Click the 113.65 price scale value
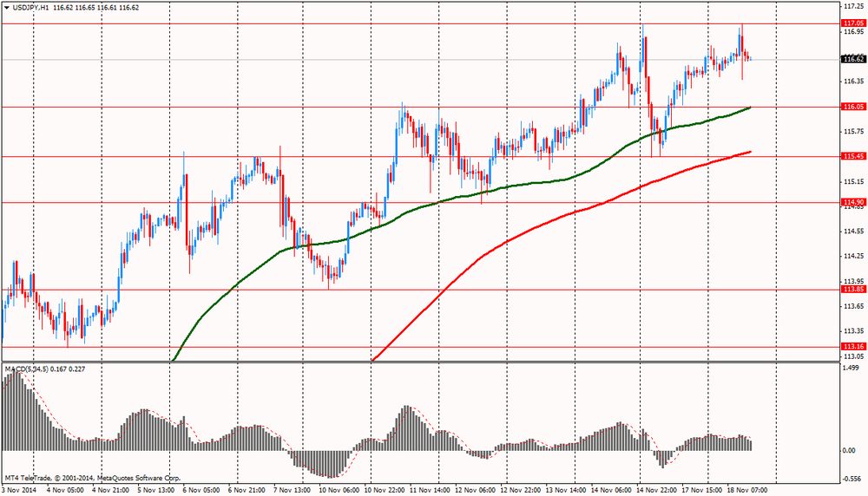 [x=853, y=306]
